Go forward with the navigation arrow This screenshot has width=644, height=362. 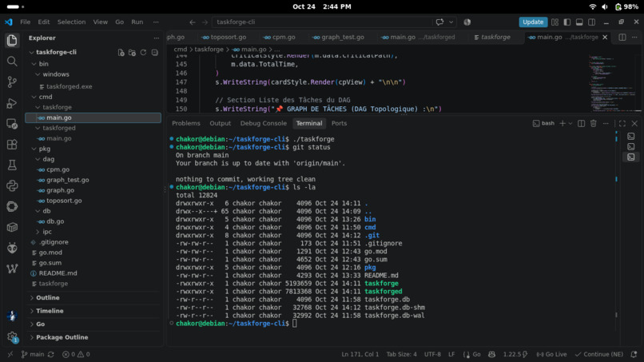click(205, 22)
